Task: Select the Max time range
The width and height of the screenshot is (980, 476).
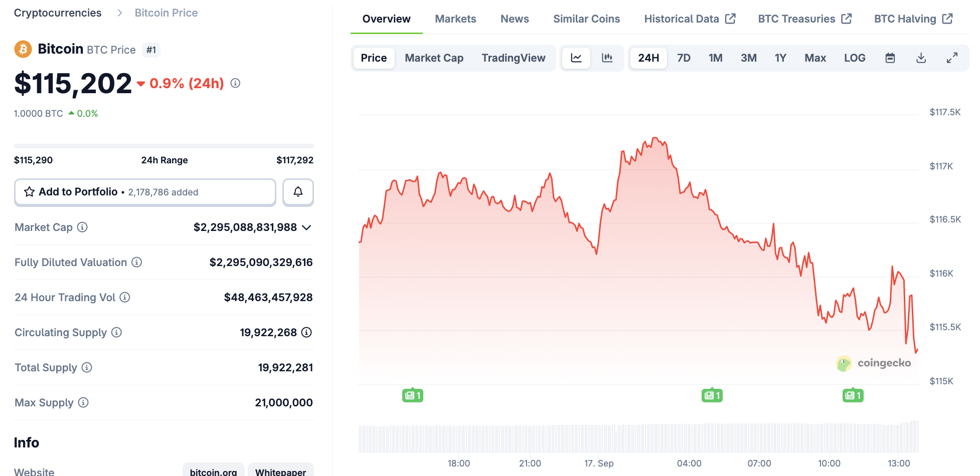Action: point(815,58)
